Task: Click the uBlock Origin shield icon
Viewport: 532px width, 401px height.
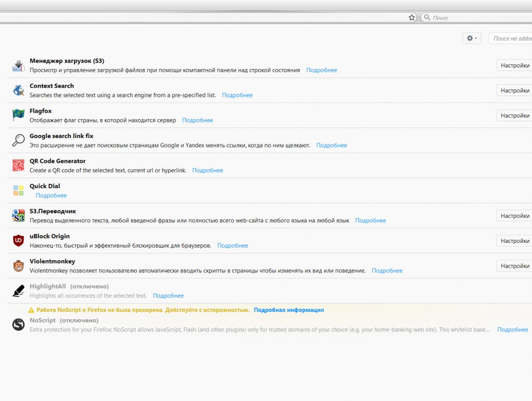Action: [18, 240]
